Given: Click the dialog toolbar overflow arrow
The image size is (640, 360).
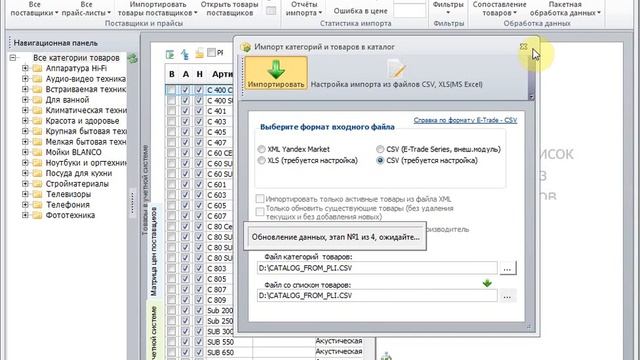Looking at the screenshot, I should (531, 97).
